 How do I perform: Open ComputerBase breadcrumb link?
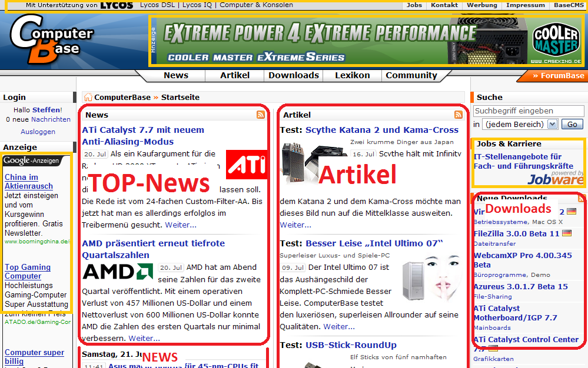(122, 98)
